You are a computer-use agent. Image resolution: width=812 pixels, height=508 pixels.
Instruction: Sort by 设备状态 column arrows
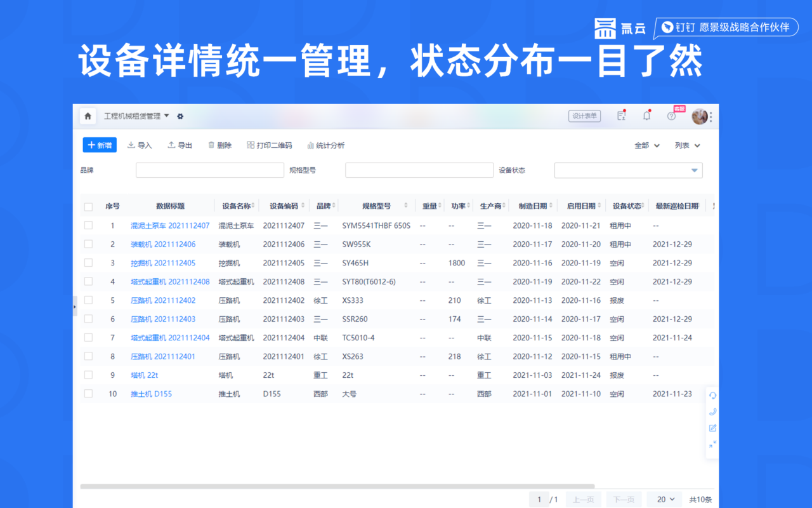coord(644,206)
